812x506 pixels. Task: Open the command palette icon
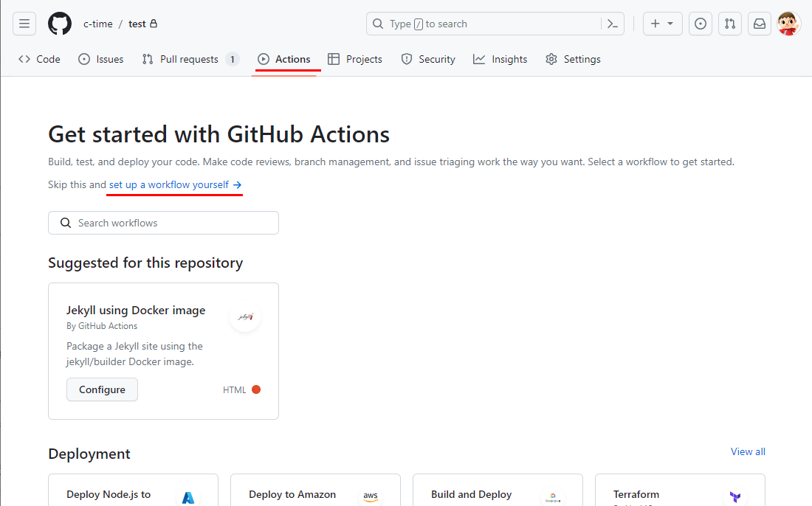pos(613,24)
